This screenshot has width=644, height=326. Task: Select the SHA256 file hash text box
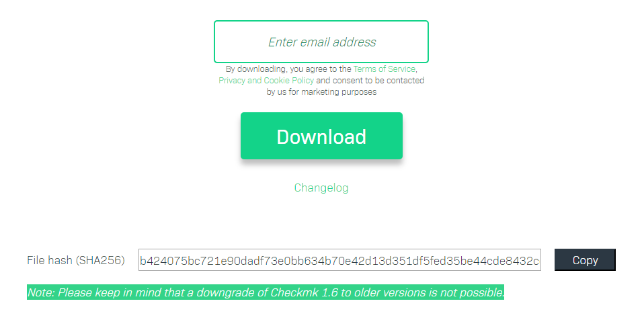tap(339, 260)
